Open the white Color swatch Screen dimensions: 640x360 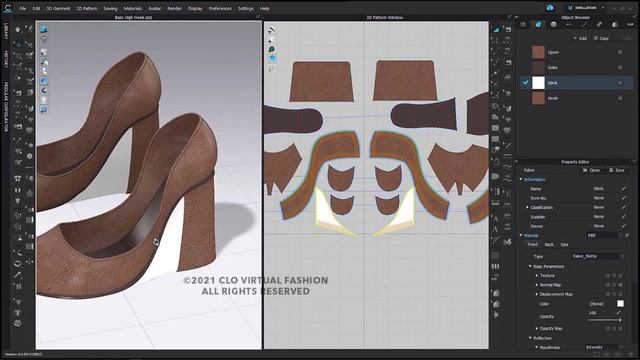click(620, 303)
